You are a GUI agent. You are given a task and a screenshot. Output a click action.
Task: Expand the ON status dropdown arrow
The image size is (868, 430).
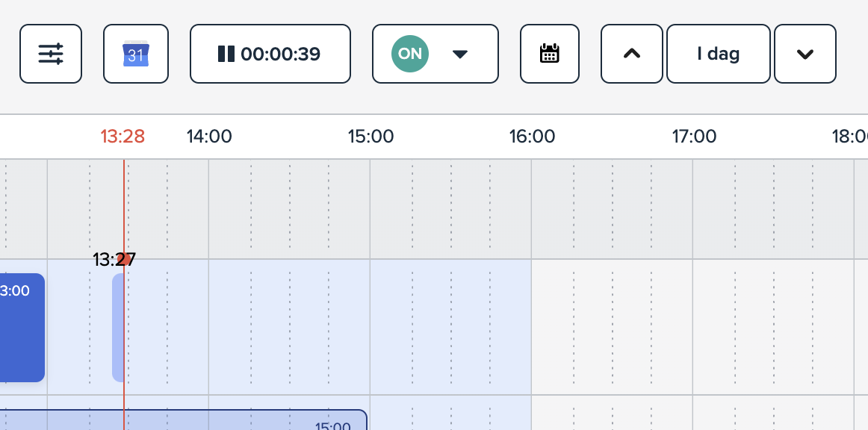pyautogui.click(x=460, y=54)
